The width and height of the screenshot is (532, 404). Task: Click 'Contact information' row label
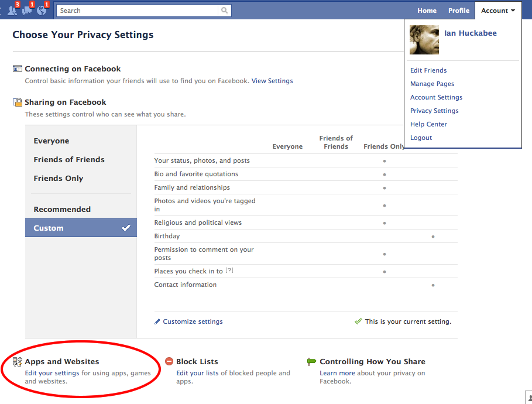[186, 285]
